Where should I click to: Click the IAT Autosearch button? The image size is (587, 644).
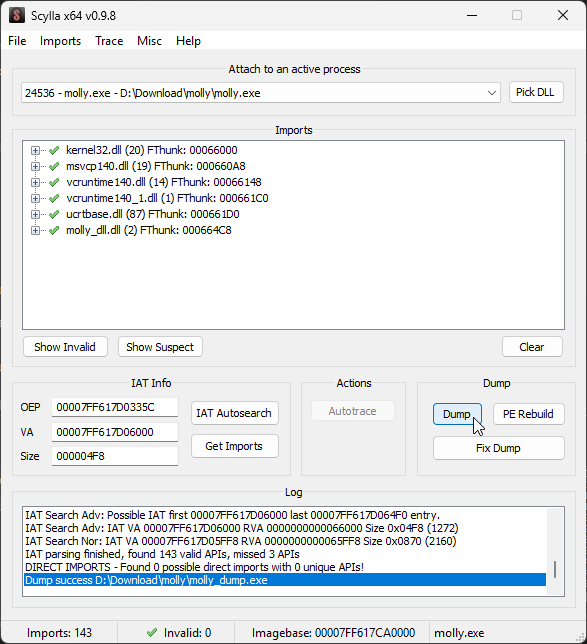[x=235, y=413]
